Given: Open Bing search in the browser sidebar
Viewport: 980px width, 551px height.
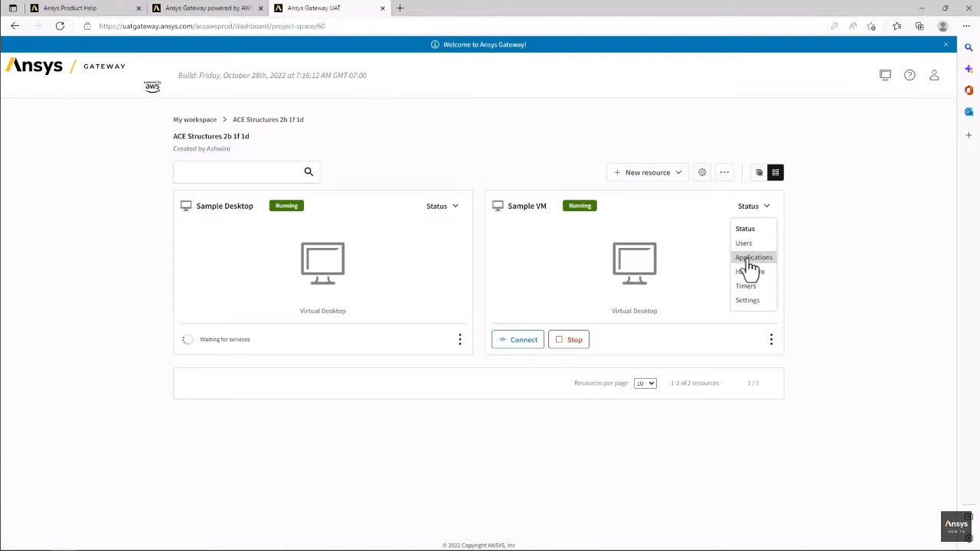Looking at the screenshot, I should pyautogui.click(x=969, y=47).
